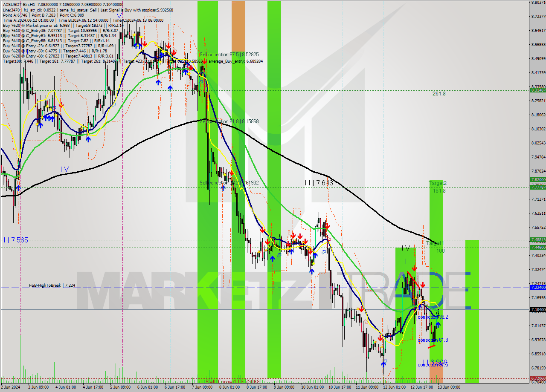Screen dimensions: 546x392
Task: Click the '10 Jun 01:00' time axis label
Action: tap(312, 387)
